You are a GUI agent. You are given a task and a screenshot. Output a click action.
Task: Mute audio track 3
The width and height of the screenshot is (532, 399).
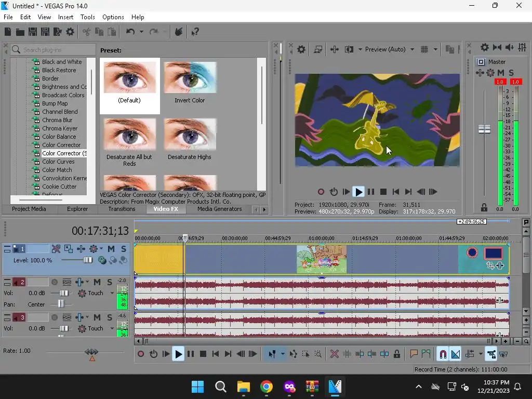tap(97, 317)
